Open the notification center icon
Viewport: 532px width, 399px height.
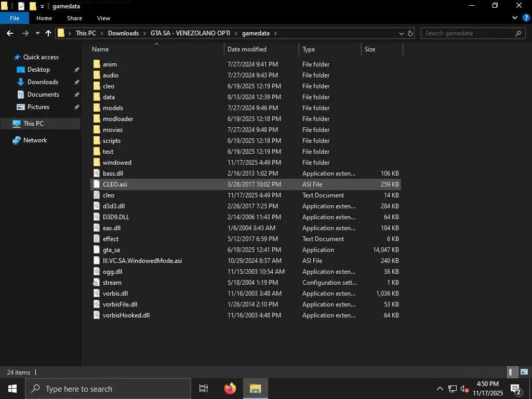516,389
